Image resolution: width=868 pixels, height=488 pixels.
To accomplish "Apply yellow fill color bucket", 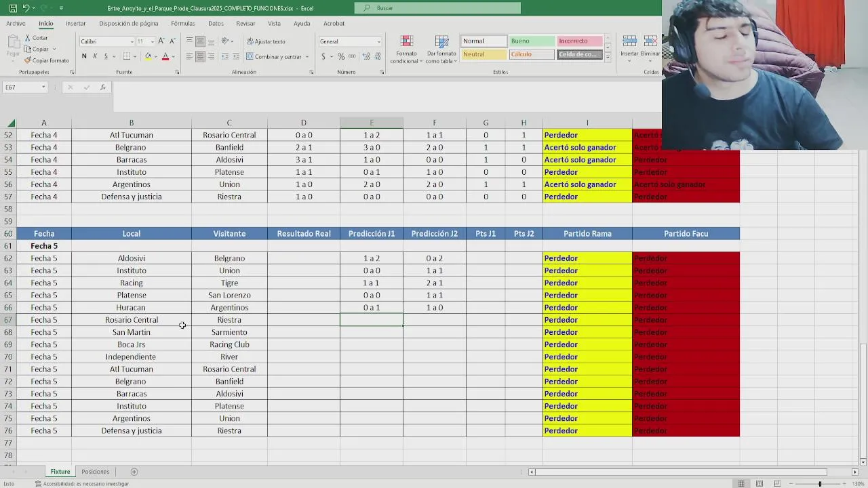I will pos(148,56).
